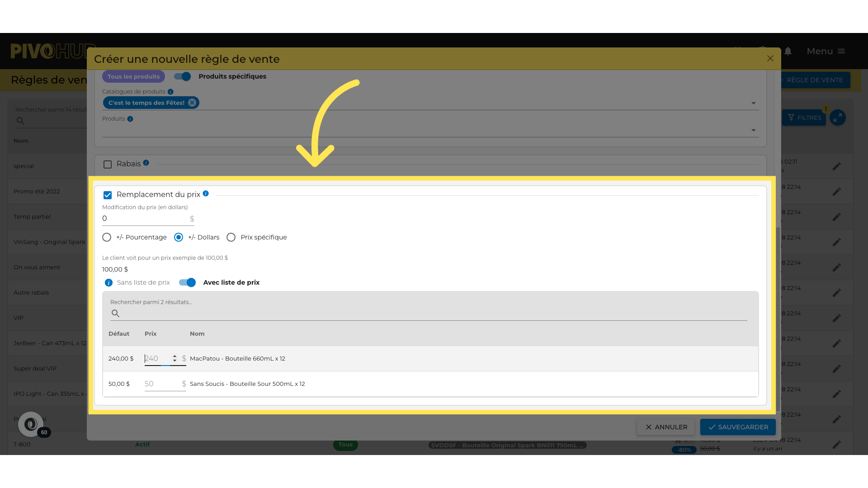Open the main Menu

click(x=826, y=51)
